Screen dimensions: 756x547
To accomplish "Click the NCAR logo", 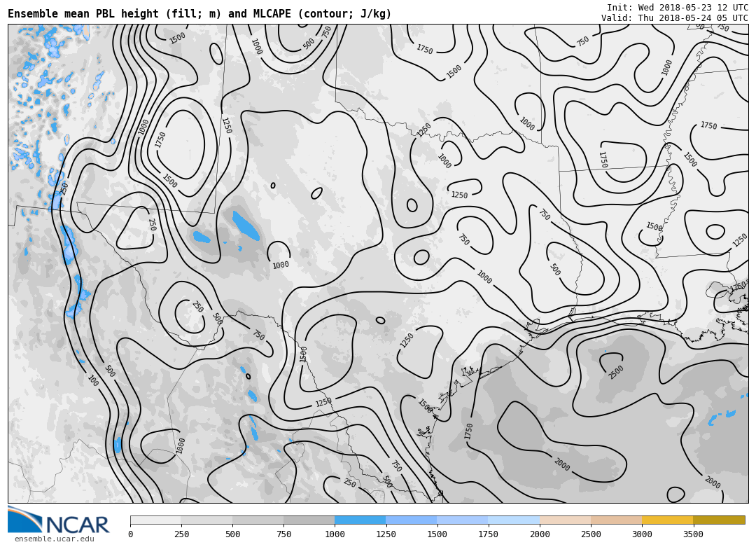I will (x=58, y=520).
